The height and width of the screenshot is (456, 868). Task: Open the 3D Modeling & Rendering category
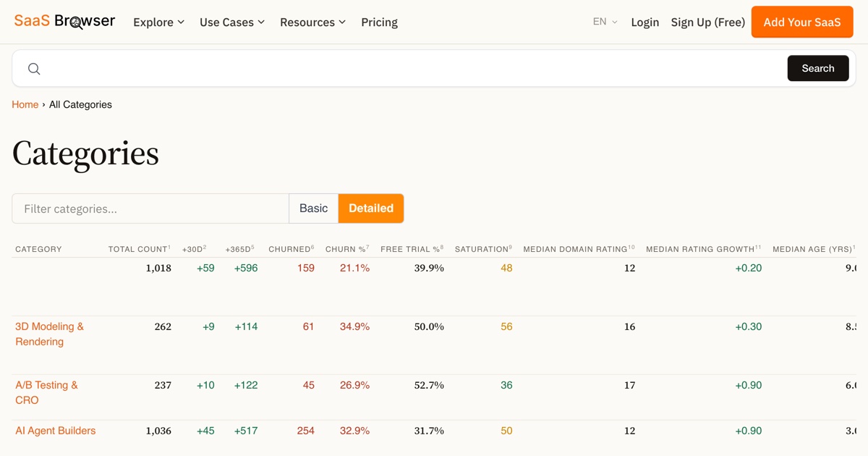pyautogui.click(x=49, y=334)
